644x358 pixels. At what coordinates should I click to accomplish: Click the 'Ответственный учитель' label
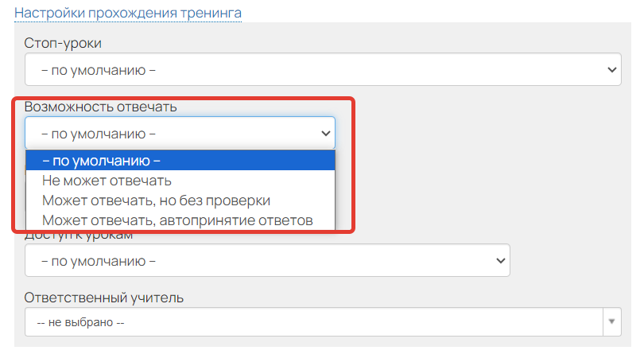click(104, 298)
